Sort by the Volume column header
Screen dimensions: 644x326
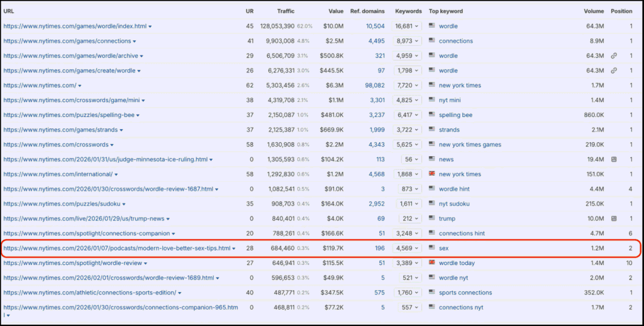(594, 11)
